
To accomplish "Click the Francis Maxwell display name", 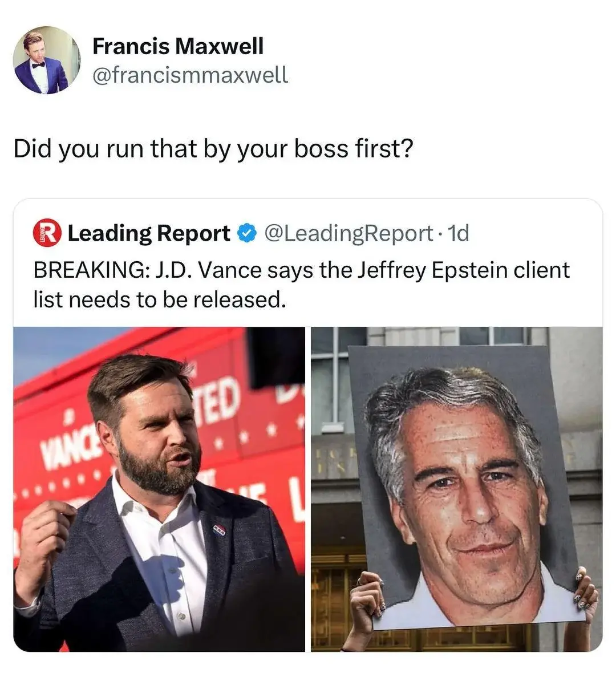I will (x=178, y=46).
